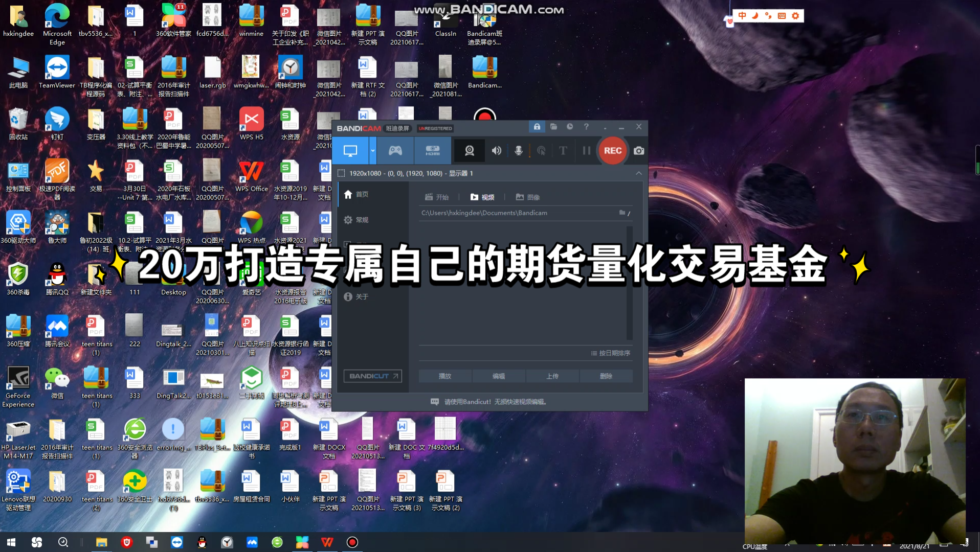
Task: Open the 钉钉 DingTalk desktop icon
Action: (57, 124)
